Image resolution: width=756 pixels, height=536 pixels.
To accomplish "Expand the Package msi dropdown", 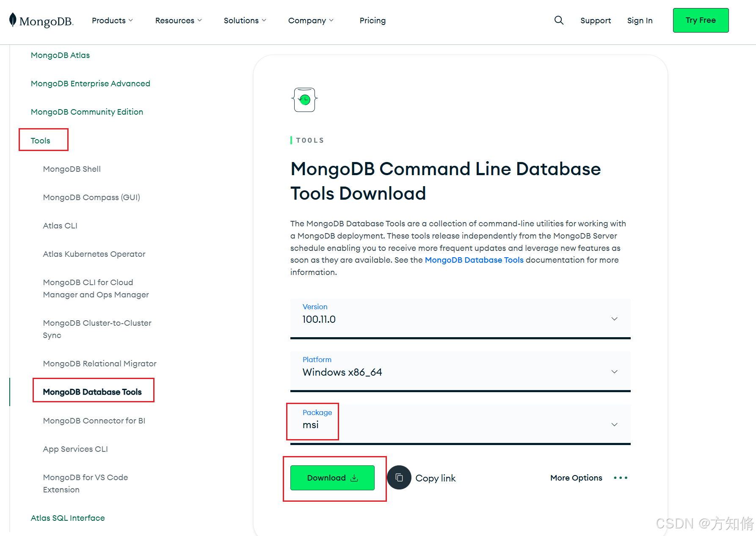I will tap(614, 424).
